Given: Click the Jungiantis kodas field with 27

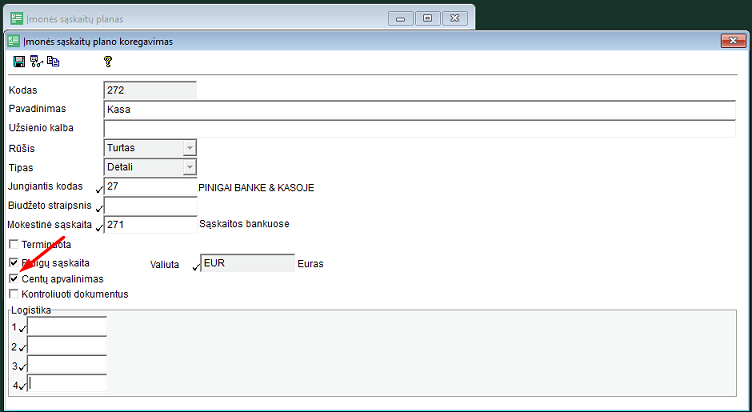Looking at the screenshot, I should click(x=151, y=186).
